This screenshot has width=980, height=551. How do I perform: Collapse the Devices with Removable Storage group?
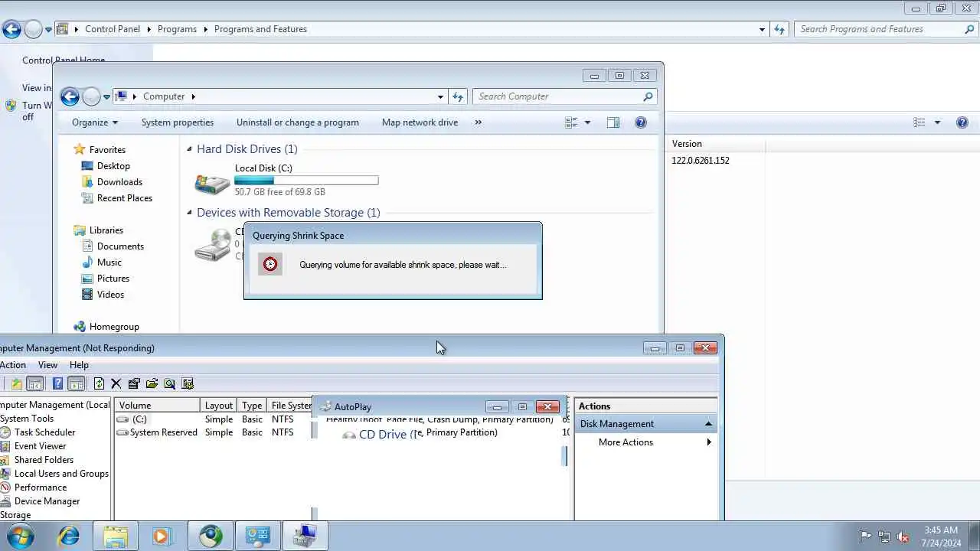pos(190,213)
